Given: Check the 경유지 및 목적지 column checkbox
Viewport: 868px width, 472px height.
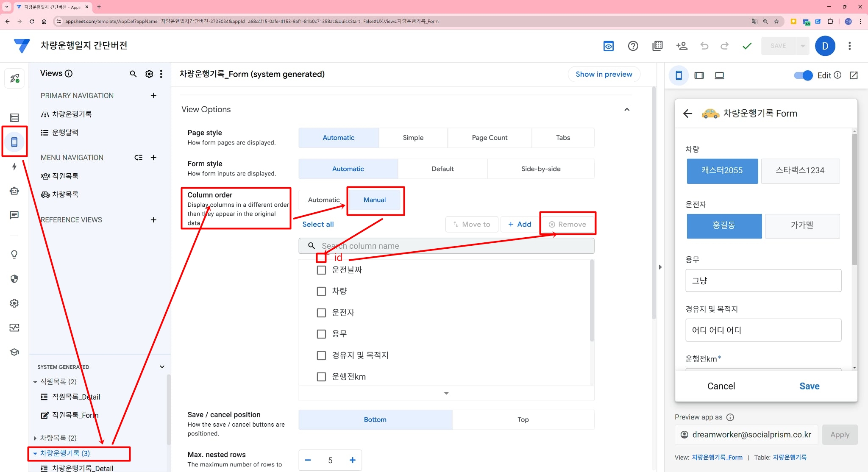Looking at the screenshot, I should point(322,355).
